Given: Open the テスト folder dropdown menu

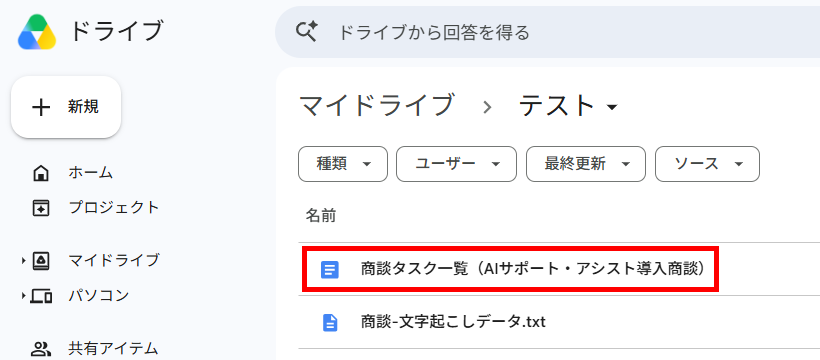Looking at the screenshot, I should (x=612, y=107).
